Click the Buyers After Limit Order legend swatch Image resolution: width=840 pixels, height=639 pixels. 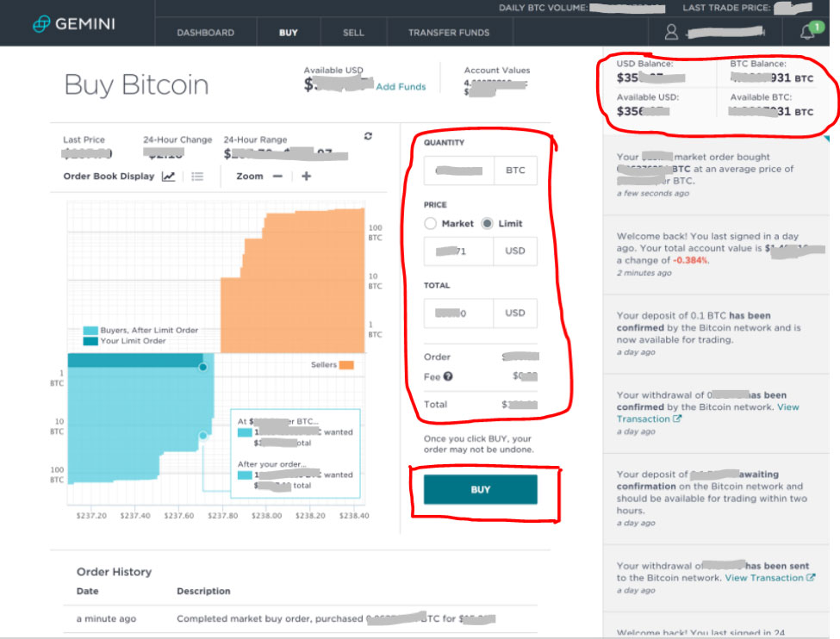[90, 331]
